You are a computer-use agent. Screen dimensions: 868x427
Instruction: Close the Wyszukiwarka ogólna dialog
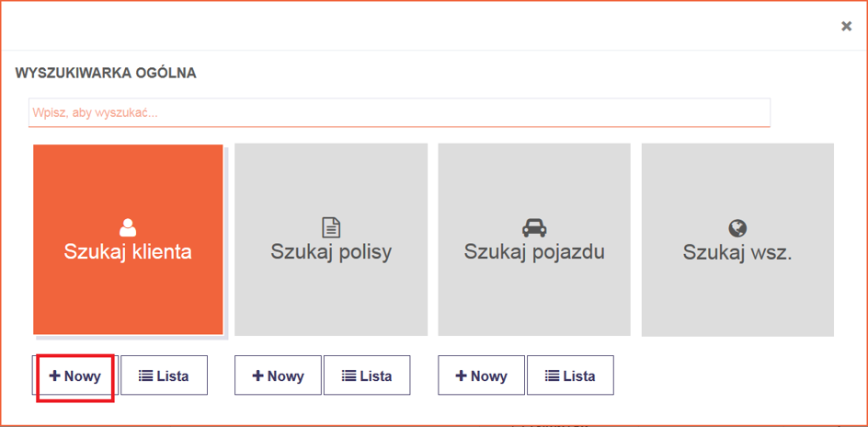pyautogui.click(x=846, y=27)
